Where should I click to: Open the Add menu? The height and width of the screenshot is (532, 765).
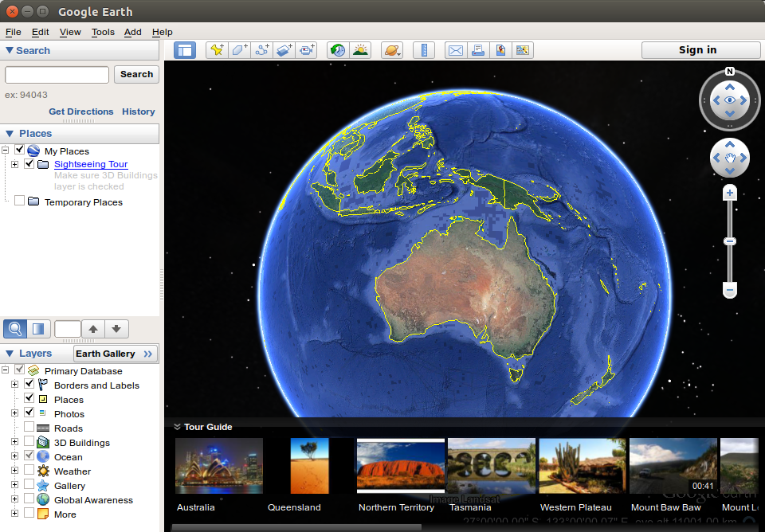(132, 32)
